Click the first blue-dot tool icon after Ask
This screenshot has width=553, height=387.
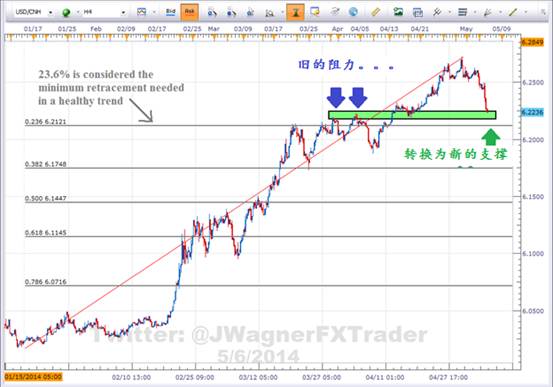212,12
